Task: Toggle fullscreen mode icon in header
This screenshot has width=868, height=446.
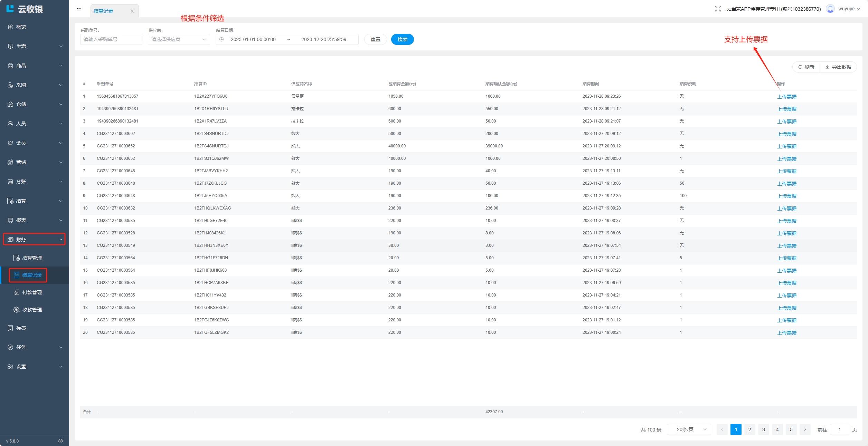Action: click(x=718, y=9)
